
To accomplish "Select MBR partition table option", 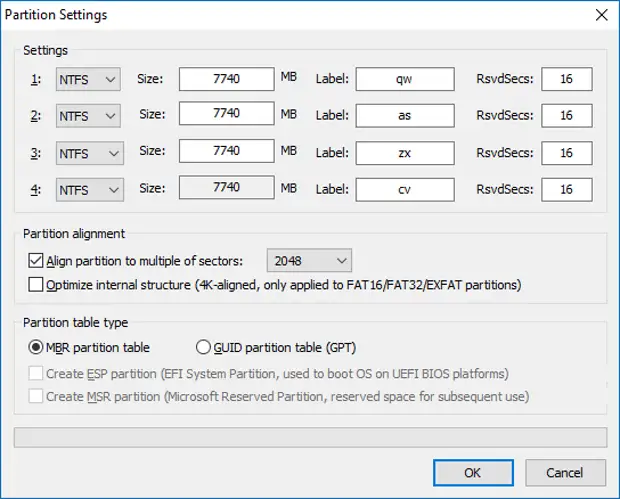I will coord(37,348).
